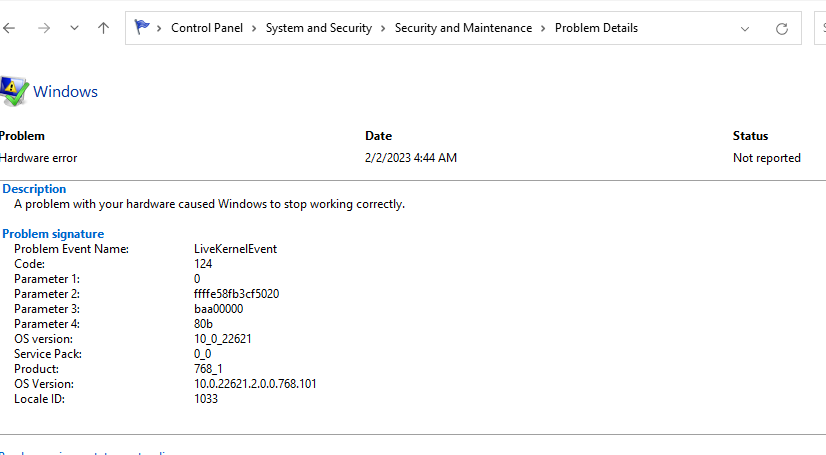Refresh the Problem Details page
This screenshot has height=455, width=826.
coord(782,29)
